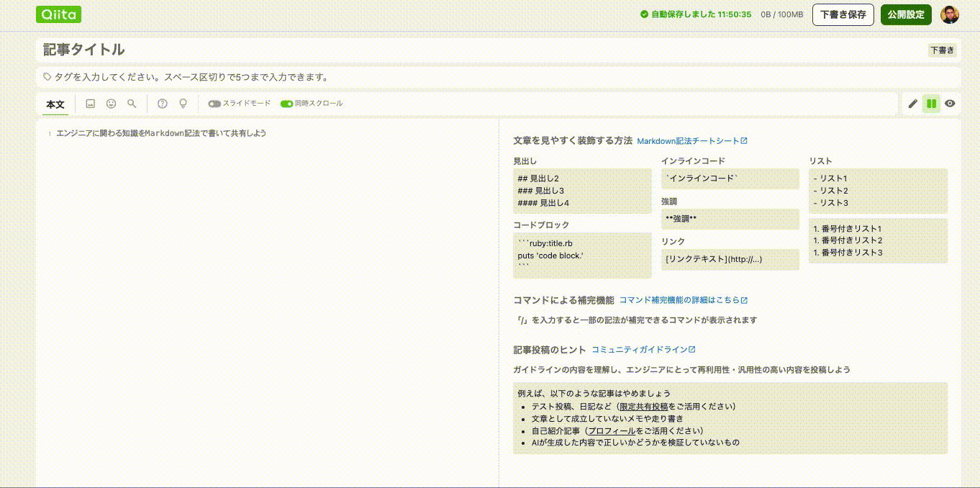Image resolution: width=980 pixels, height=488 pixels.
Task: Click the search icon in the toolbar
Action: (x=132, y=104)
